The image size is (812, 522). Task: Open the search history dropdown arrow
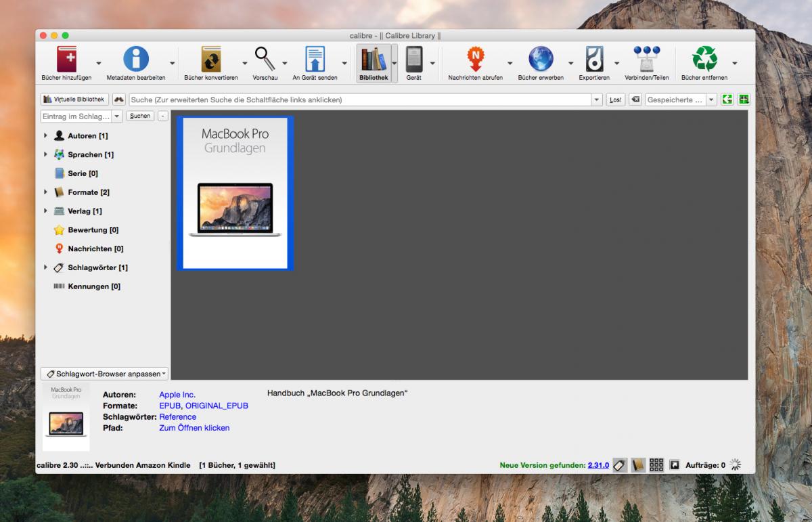597,100
